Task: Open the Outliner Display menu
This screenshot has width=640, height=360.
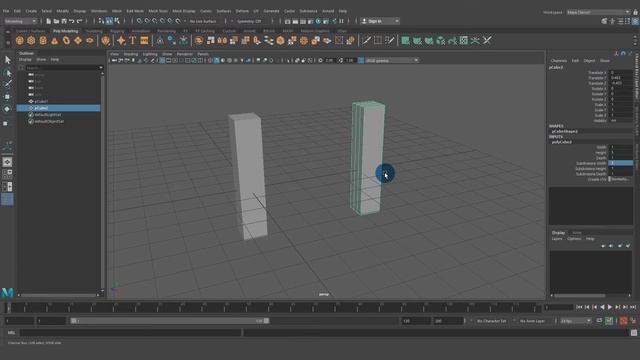Action: [x=25, y=60]
